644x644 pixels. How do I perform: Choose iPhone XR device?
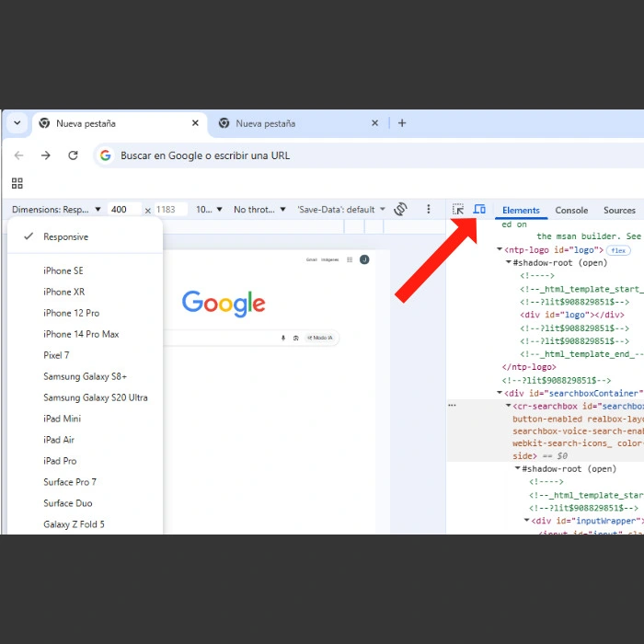click(85, 292)
